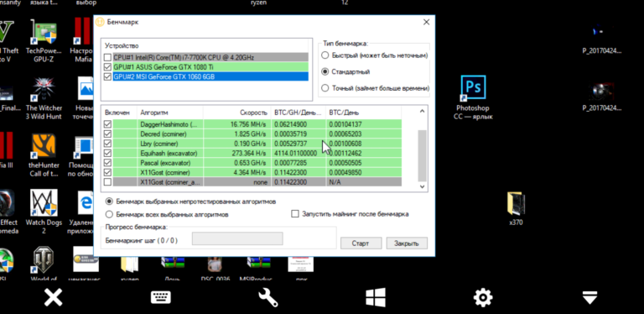The height and width of the screenshot is (314, 644).
Task: Choose the Точный benchmark type option
Action: coord(325,88)
